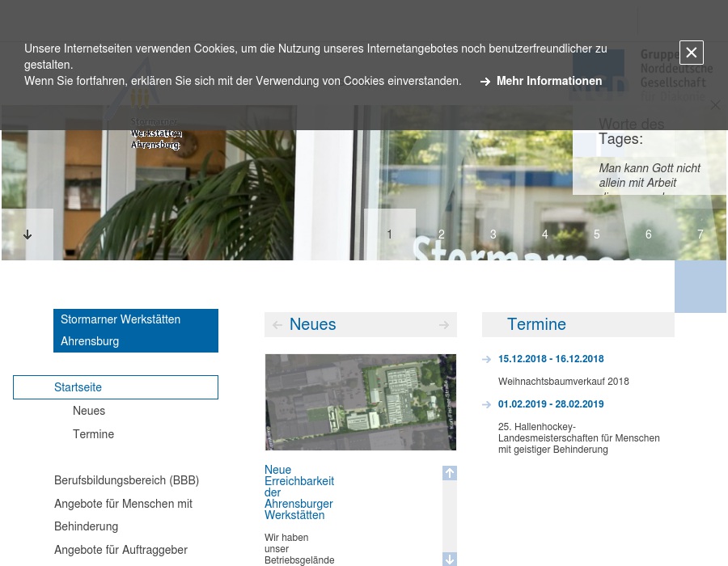This screenshot has width=728, height=566.
Task: Expand the "Berufsbildungsbereich (BBB)" navigation entry
Action: tap(127, 479)
